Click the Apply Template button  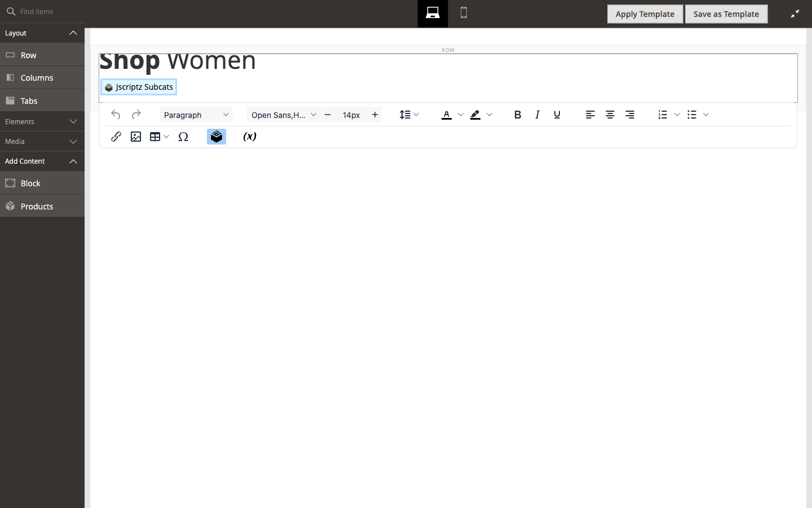point(645,14)
